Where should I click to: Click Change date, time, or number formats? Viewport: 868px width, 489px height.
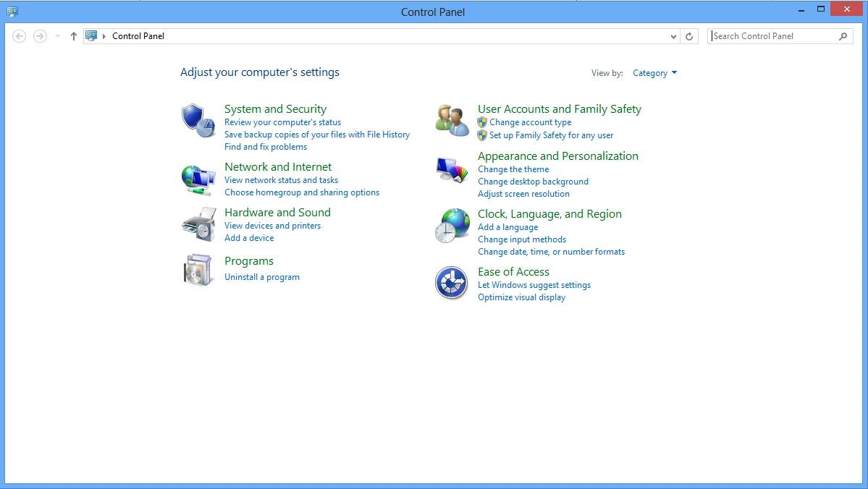552,252
